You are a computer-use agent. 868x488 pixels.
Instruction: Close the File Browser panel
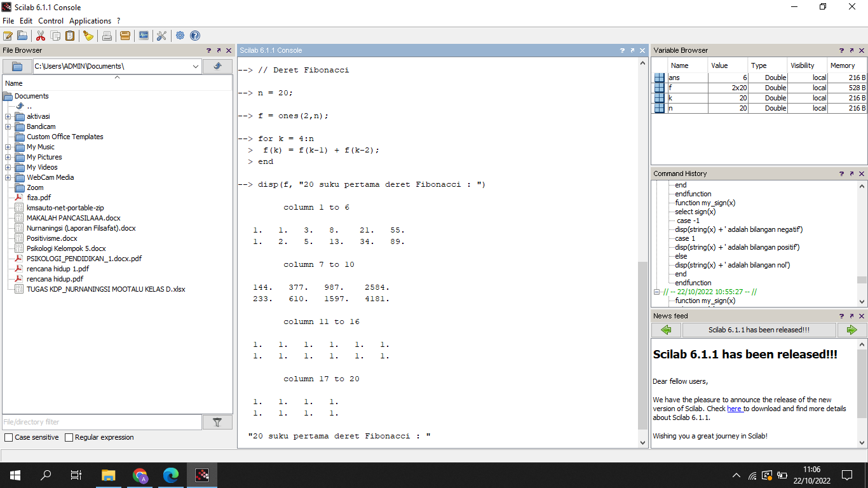click(x=229, y=50)
